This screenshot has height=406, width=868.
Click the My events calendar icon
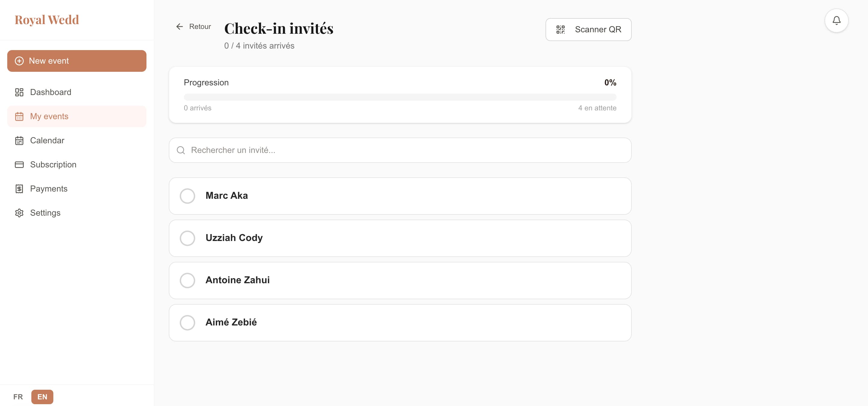click(x=19, y=116)
